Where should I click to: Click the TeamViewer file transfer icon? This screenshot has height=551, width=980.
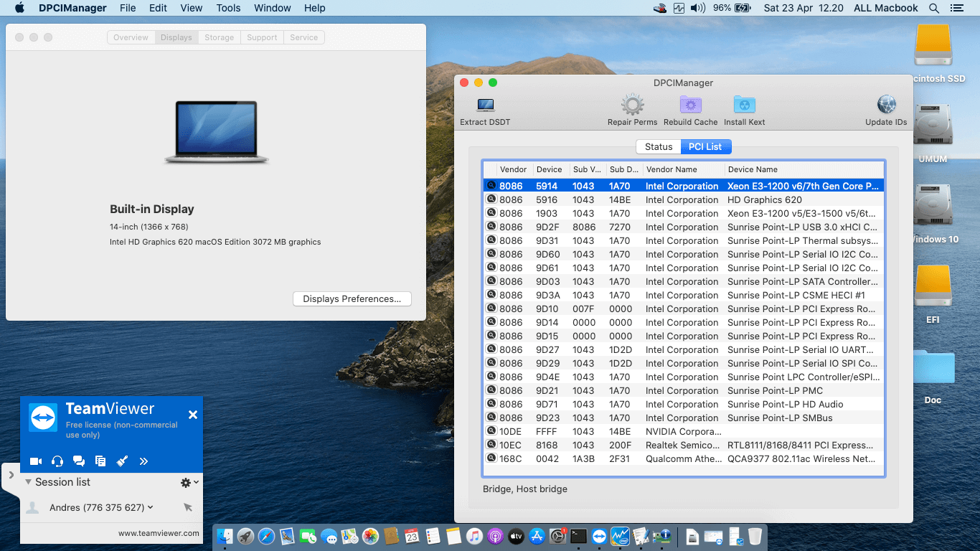(100, 461)
